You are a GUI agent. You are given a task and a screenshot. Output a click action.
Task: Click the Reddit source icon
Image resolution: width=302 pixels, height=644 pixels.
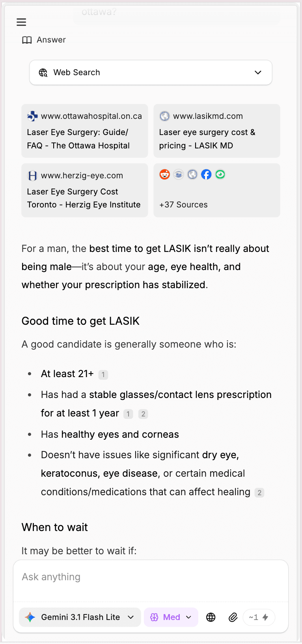(x=164, y=174)
